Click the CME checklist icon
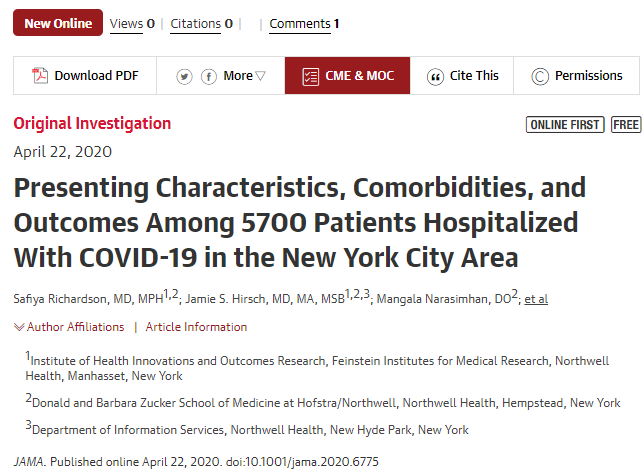This screenshot has height=474, width=643. [310, 76]
